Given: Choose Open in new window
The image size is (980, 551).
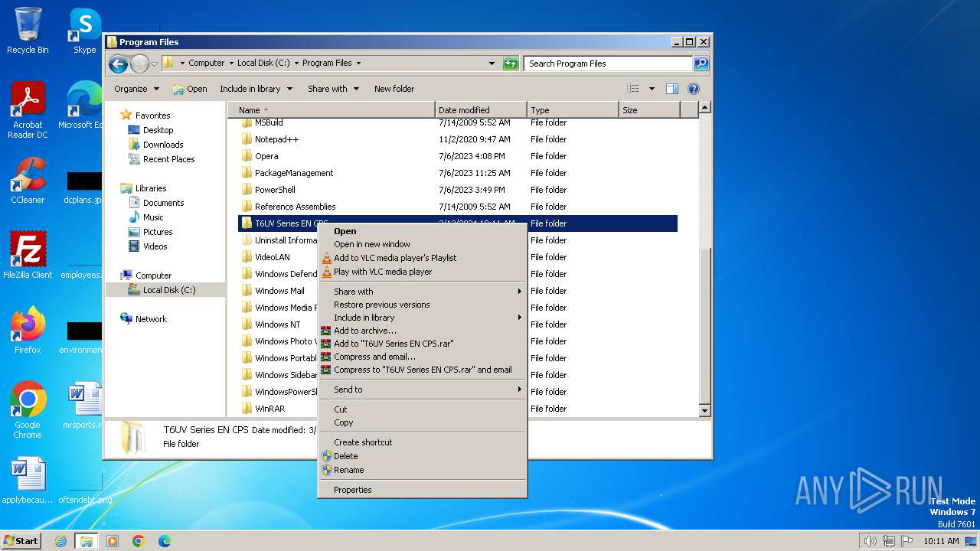Looking at the screenshot, I should (422, 244).
